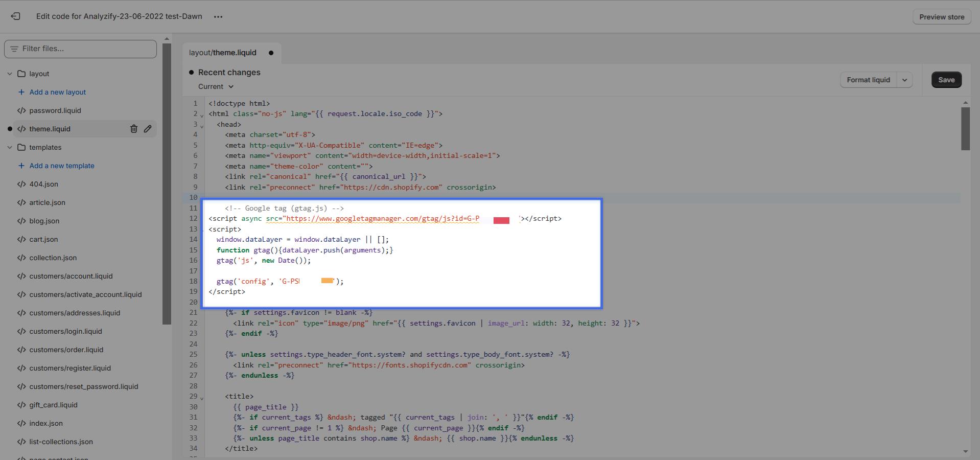Image resolution: width=980 pixels, height=460 pixels.
Task: Select theme.liquid in the file list
Action: (50, 129)
